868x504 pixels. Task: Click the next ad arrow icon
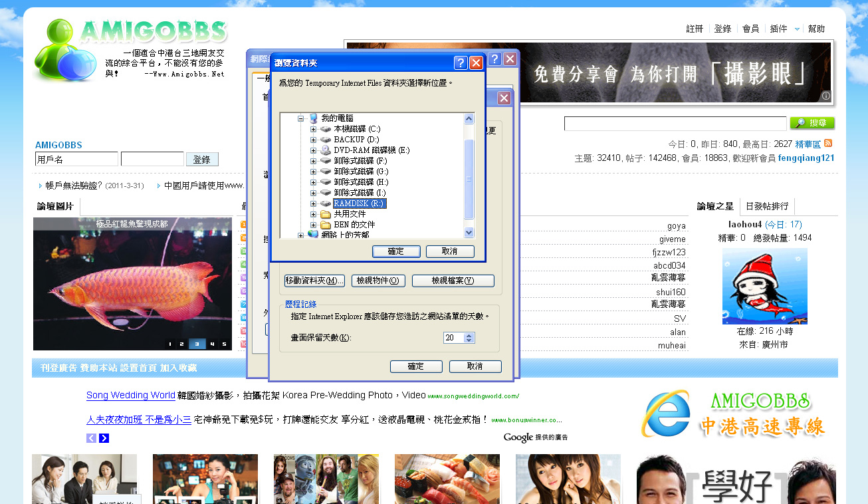pos(104,438)
